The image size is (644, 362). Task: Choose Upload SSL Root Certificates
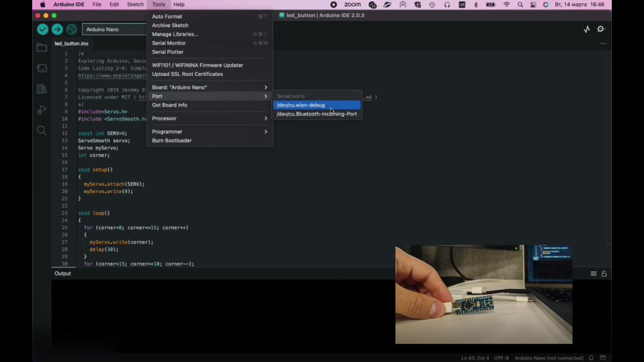coord(210,74)
